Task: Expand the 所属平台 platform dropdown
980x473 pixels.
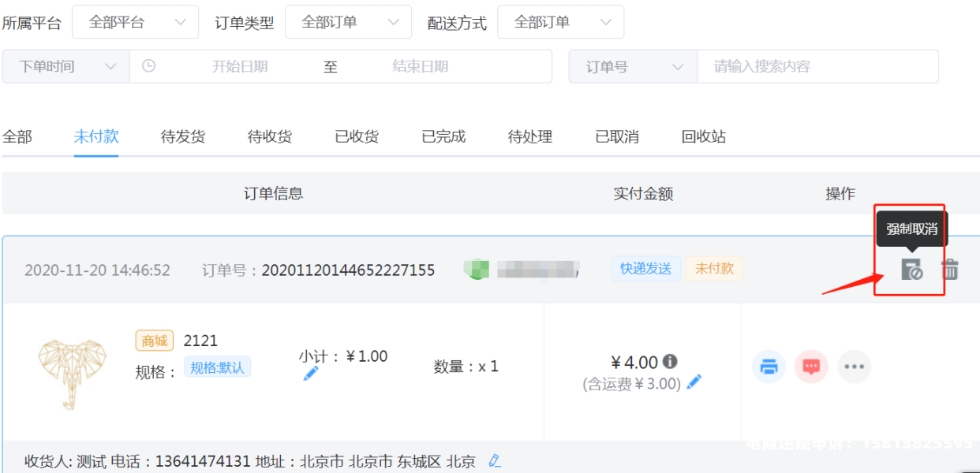Action: 135,22
